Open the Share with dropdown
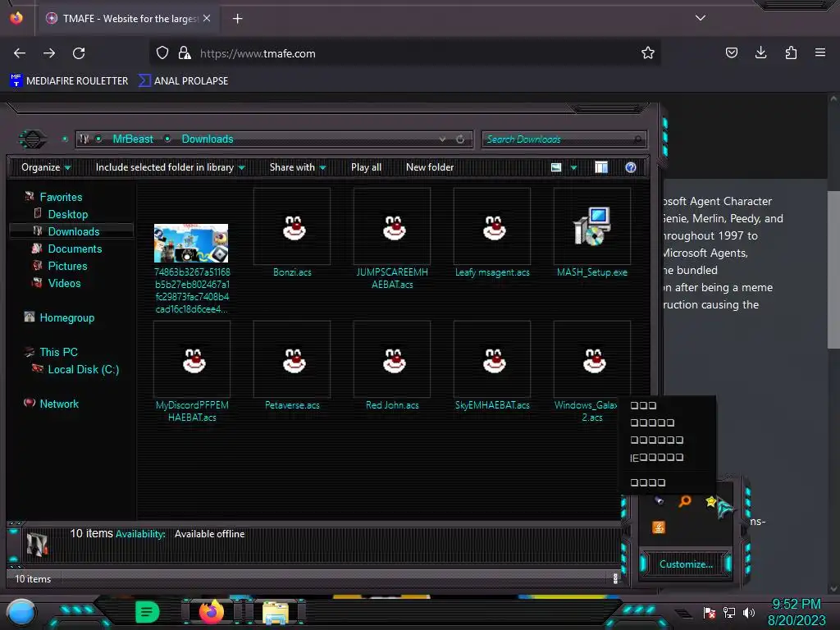The width and height of the screenshot is (840, 630). [x=298, y=167]
